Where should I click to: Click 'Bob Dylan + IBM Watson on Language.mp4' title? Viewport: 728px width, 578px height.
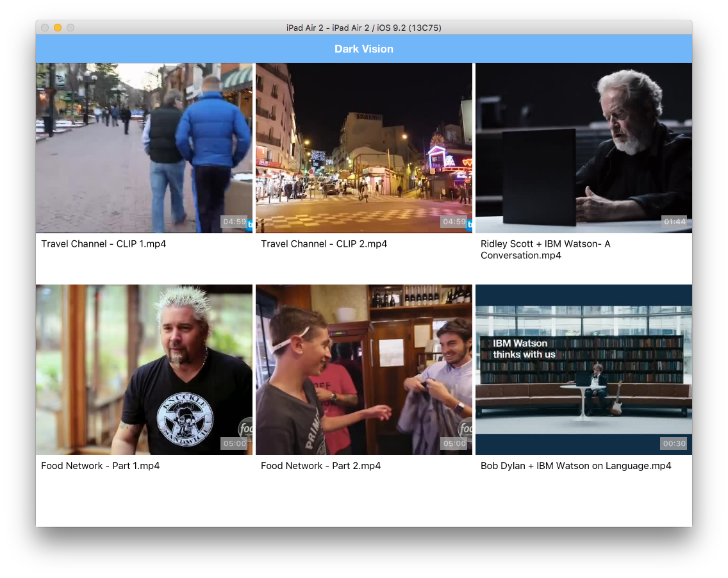click(x=575, y=466)
